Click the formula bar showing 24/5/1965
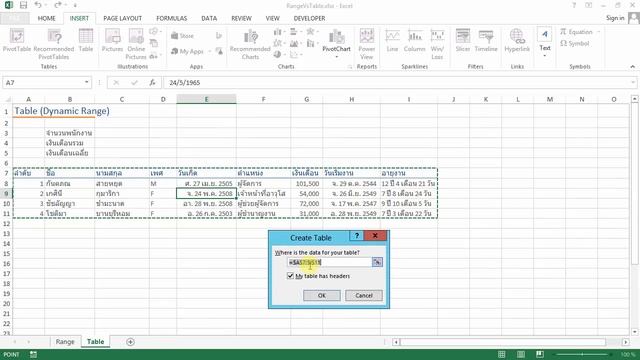The image size is (640, 360). tap(397, 82)
